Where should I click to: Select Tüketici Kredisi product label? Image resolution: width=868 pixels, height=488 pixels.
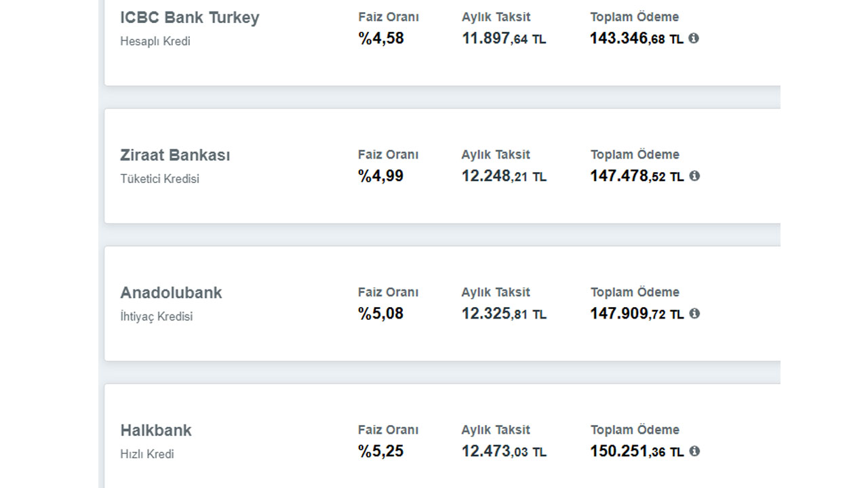pyautogui.click(x=160, y=179)
